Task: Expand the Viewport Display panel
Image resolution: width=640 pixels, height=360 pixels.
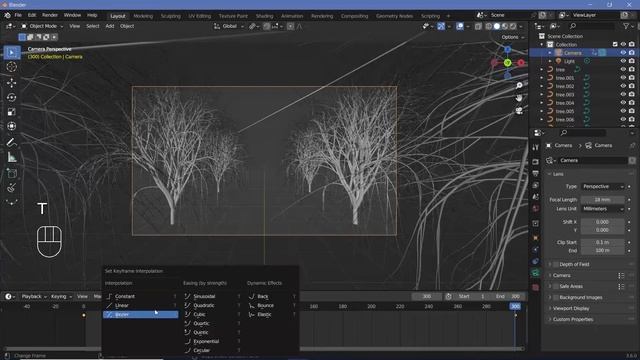Action: (571, 308)
